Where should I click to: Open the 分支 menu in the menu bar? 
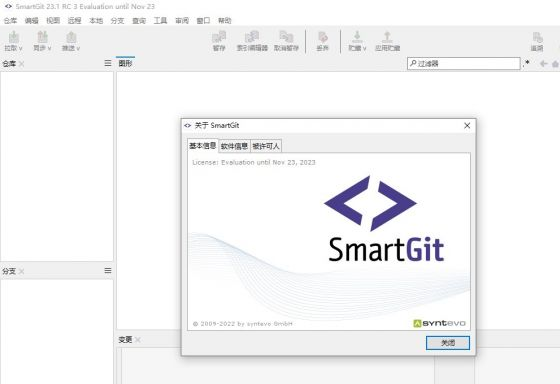[117, 21]
